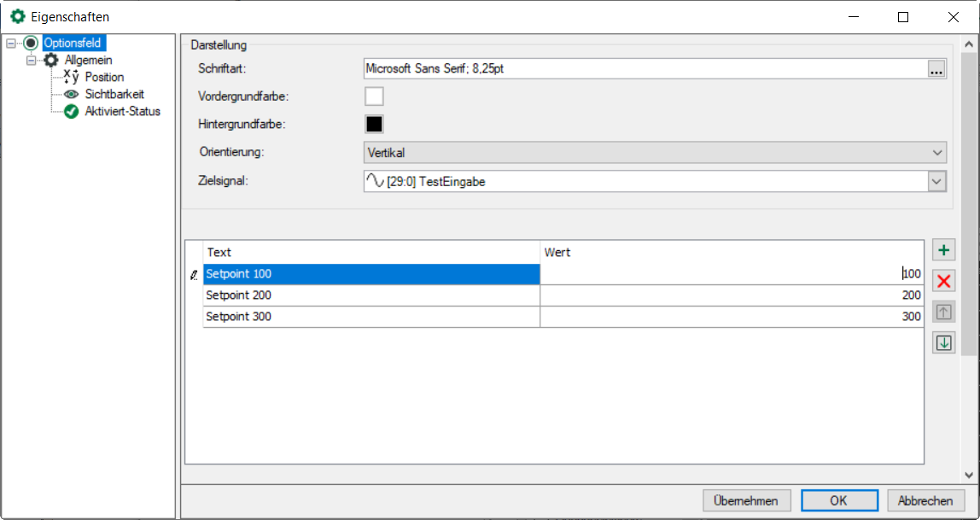Image resolution: width=980 pixels, height=520 pixels.
Task: Click the Eigenschaften gear icon in title bar
Action: pos(18,17)
